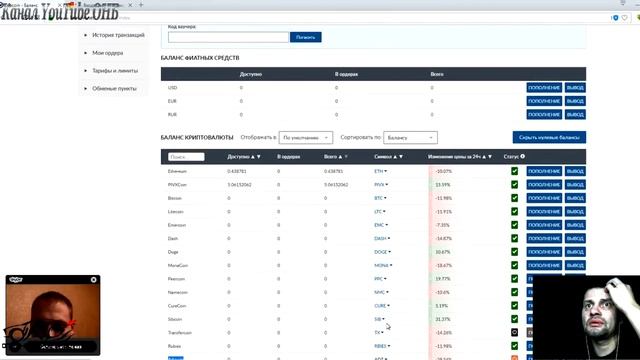Click ПОПОЛНЕНИЕ in the Doge row
This screenshot has height=360, width=640.
point(544,252)
